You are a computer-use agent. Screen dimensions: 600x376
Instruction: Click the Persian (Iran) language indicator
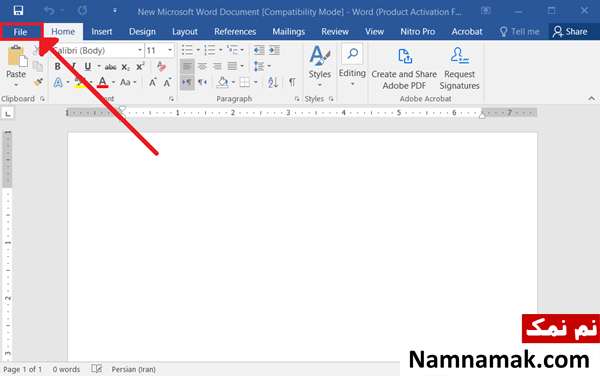[134, 369]
